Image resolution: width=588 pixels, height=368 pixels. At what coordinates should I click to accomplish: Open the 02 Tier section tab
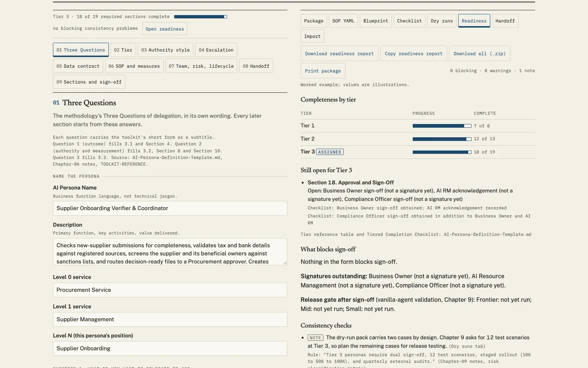click(123, 50)
